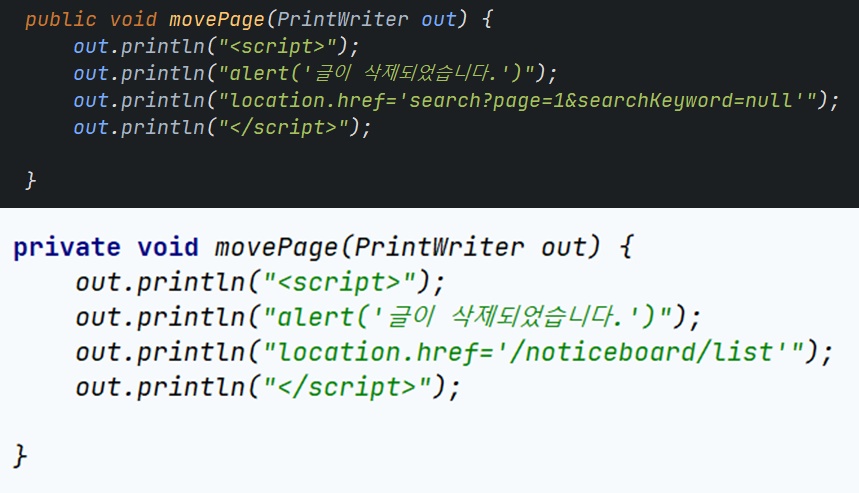
Task: Click the closing brace in the dark snippet
Action: tap(31, 180)
